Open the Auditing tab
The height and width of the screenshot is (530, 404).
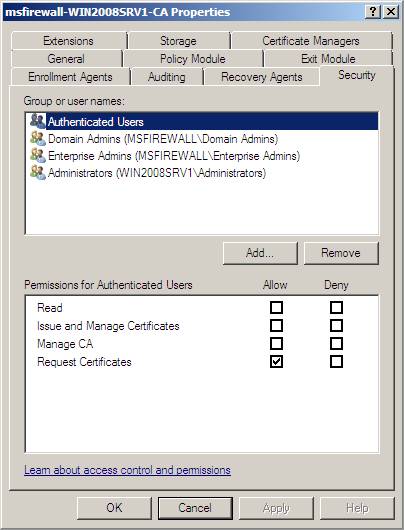click(167, 77)
